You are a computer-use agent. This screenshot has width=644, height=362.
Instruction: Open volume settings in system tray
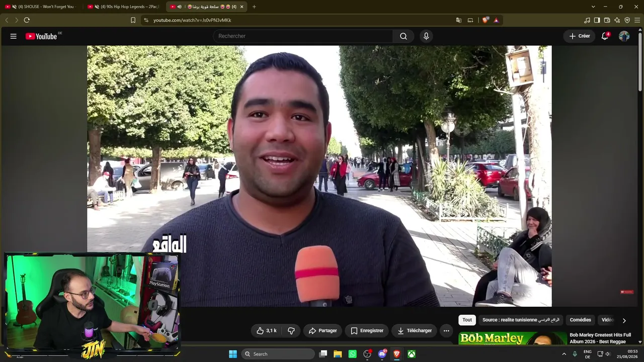click(x=607, y=354)
